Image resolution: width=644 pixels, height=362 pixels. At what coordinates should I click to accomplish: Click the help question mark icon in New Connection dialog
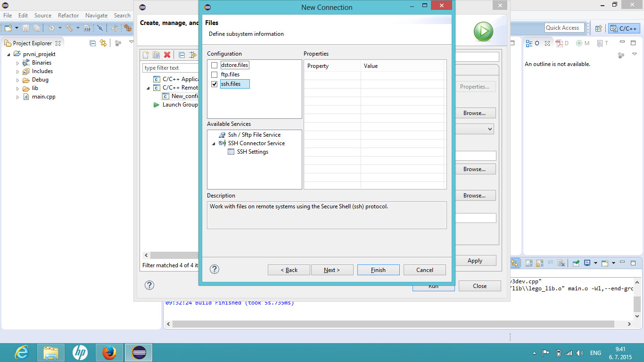pos(215,269)
